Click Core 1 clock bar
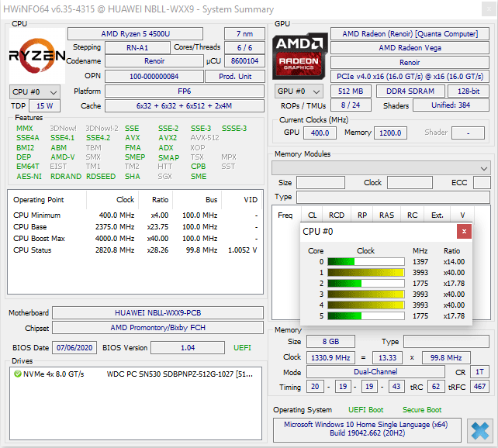This screenshot has width=498, height=448. (x=366, y=273)
